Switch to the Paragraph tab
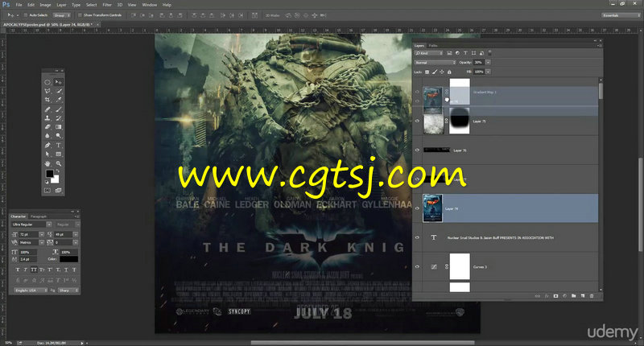 click(x=39, y=216)
